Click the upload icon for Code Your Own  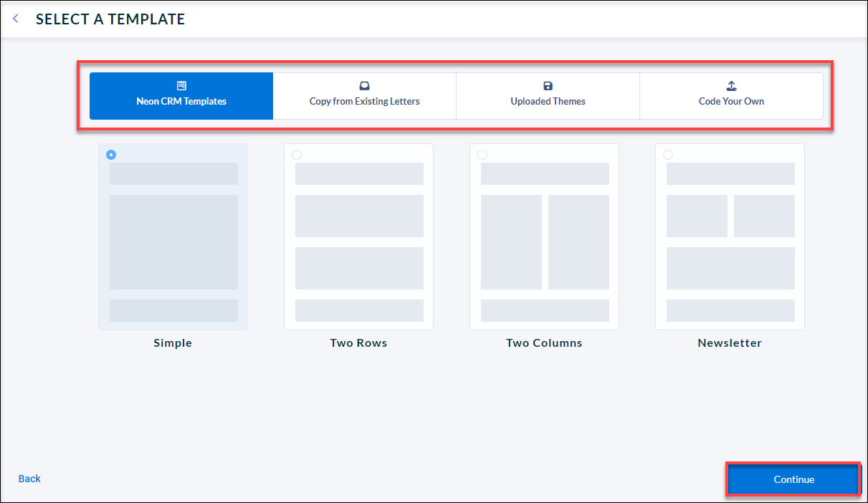click(732, 85)
